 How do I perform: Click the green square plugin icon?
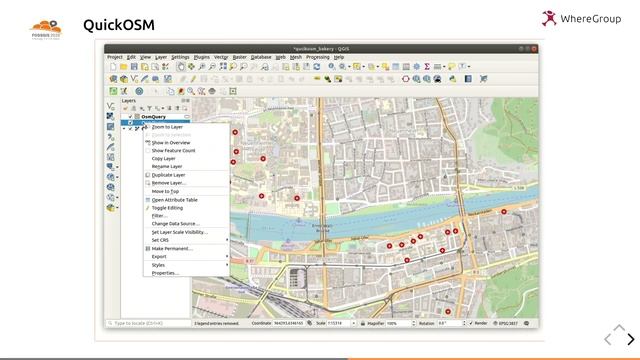click(113, 91)
